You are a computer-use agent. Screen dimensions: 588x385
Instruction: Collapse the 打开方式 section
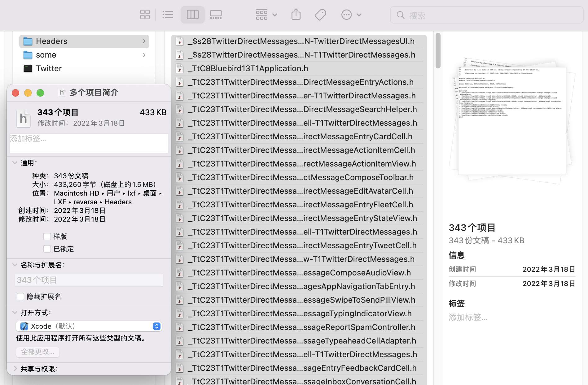[x=15, y=313]
